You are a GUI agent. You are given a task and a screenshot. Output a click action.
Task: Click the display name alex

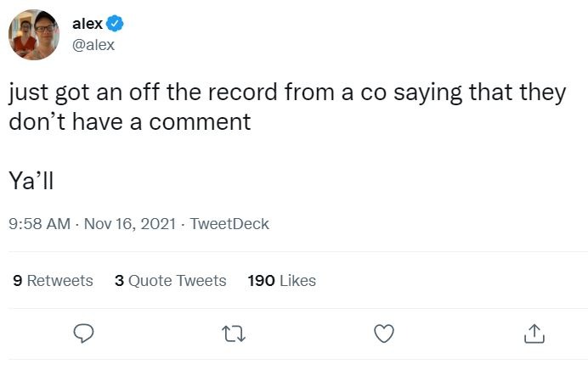[x=88, y=24]
